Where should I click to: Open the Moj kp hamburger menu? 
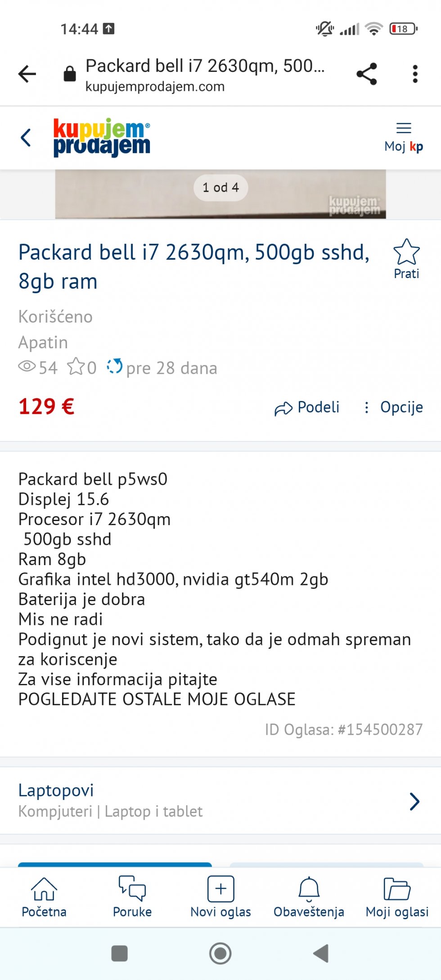pyautogui.click(x=404, y=137)
